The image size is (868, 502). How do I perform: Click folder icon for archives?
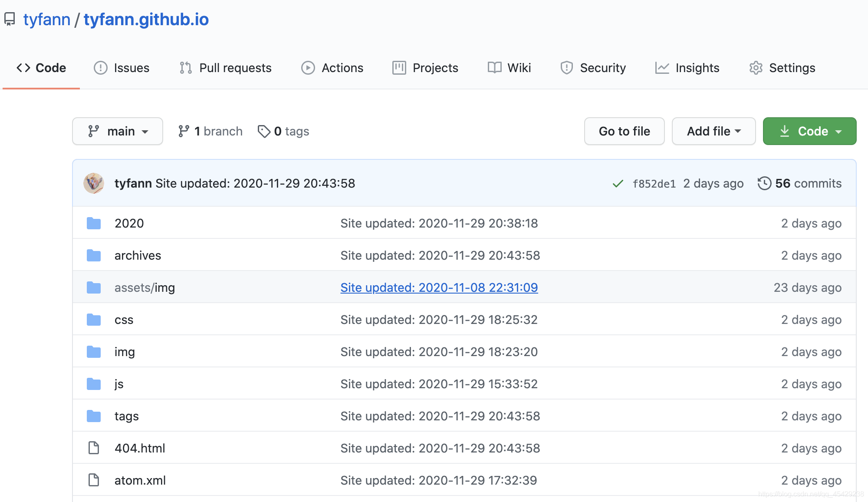pos(94,255)
